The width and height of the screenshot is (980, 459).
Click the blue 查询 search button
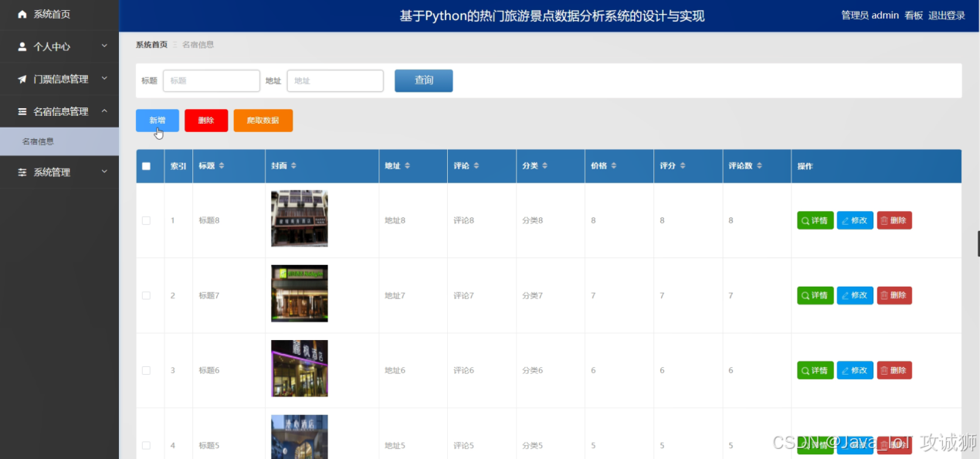point(423,80)
